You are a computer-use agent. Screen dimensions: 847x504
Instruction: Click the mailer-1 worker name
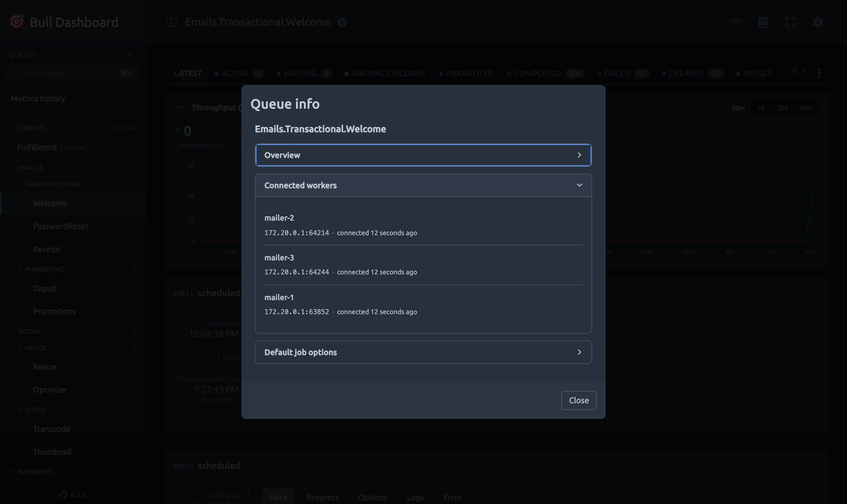[x=279, y=298]
